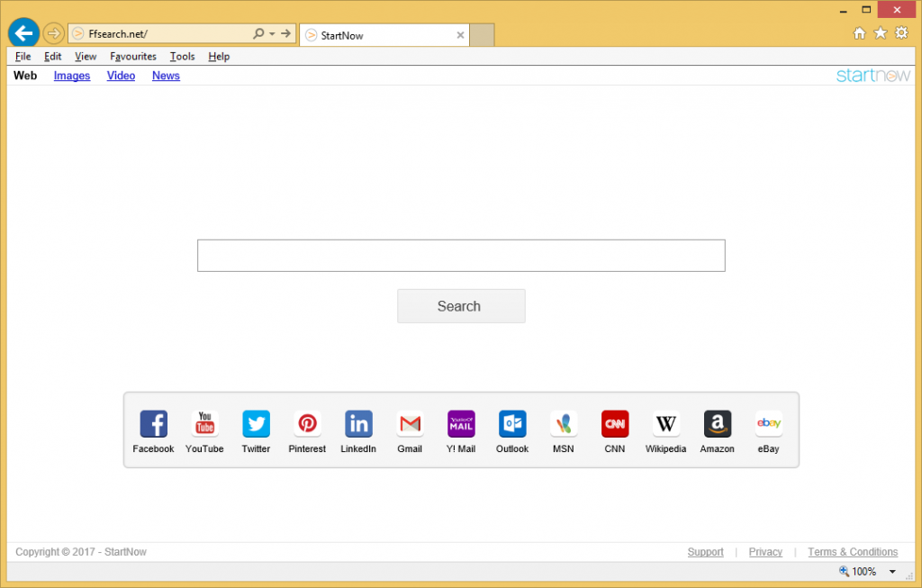
Task: Launch YouTube from the shortcut bar
Action: (x=204, y=424)
